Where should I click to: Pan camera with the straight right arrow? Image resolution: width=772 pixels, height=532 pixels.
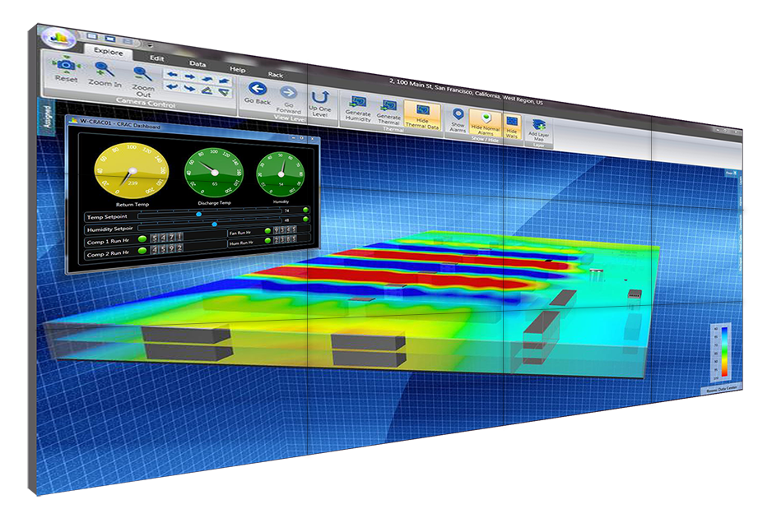pos(189,76)
